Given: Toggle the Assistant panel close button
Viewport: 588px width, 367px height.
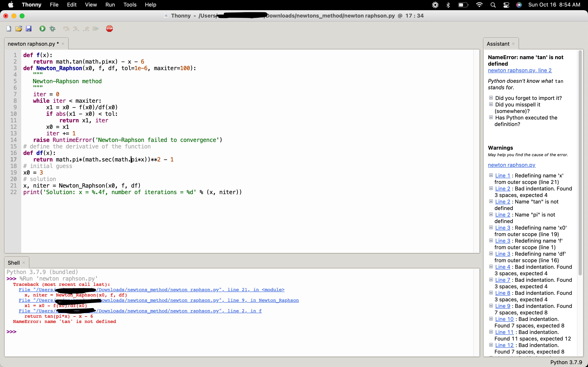Looking at the screenshot, I should pos(513,43).
